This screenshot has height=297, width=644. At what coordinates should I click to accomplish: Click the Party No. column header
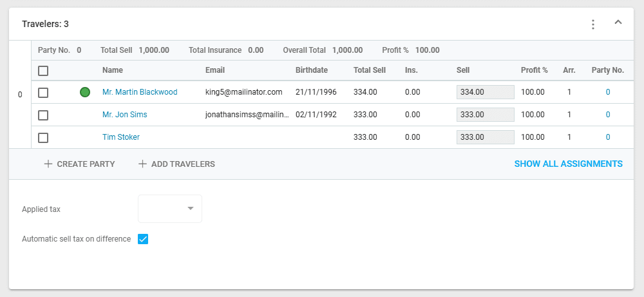608,70
